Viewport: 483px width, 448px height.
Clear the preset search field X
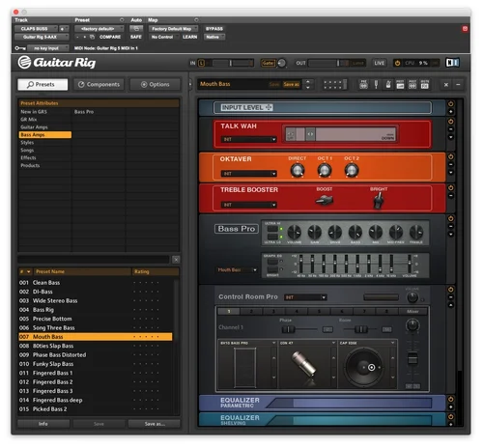tap(176, 260)
